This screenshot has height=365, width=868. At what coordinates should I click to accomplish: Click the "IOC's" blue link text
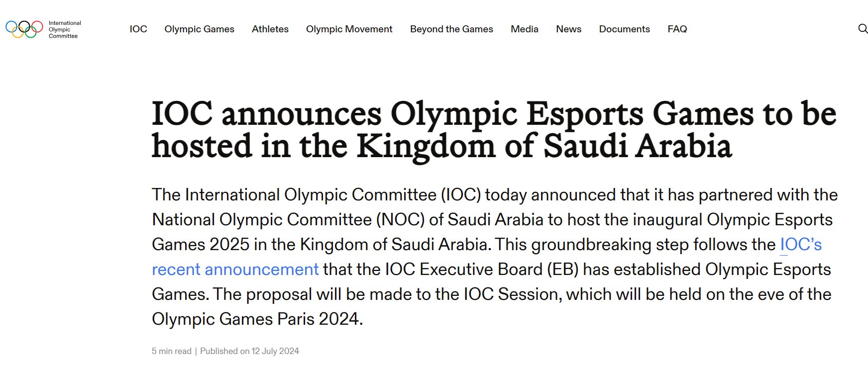pos(800,245)
